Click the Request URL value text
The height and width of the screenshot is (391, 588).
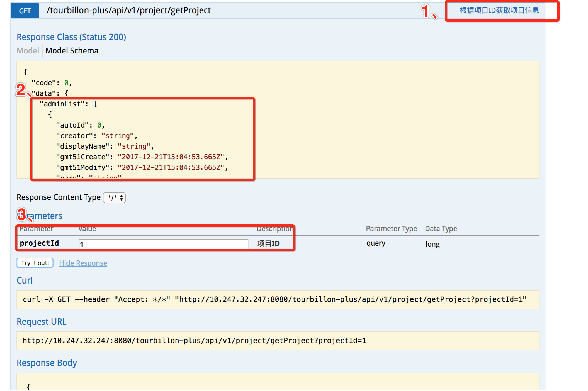pos(194,341)
